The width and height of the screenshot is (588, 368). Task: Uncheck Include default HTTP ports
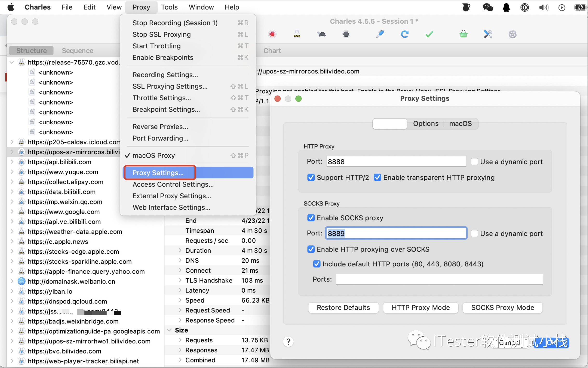coord(316,264)
